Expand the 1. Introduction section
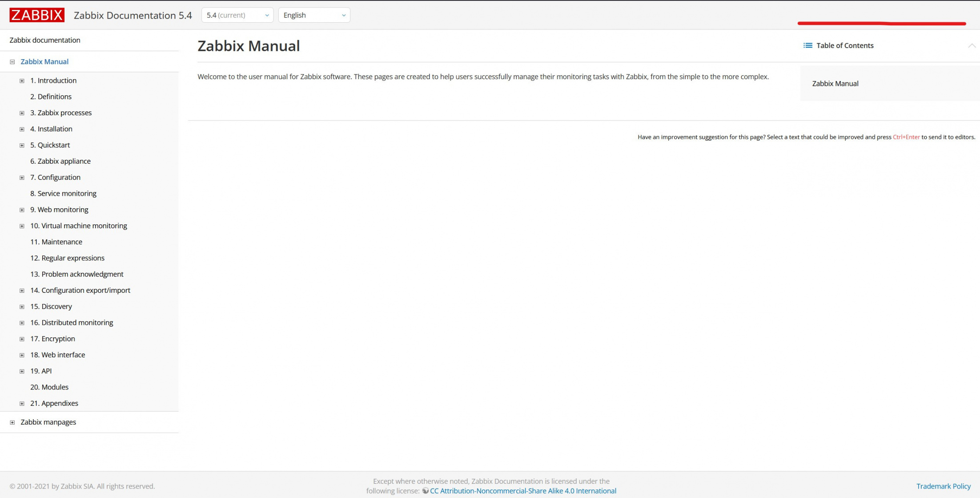 22,81
